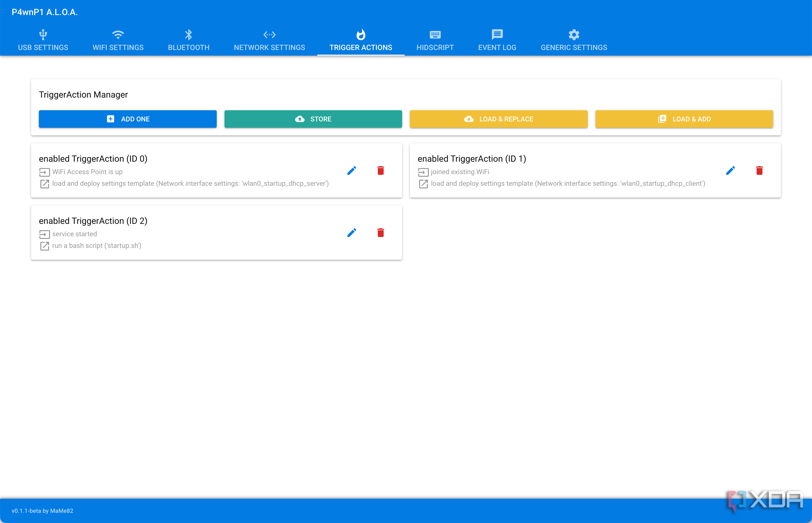Go to the Bluetooth tab
Screen dimensions: 812x523
tap(189, 40)
